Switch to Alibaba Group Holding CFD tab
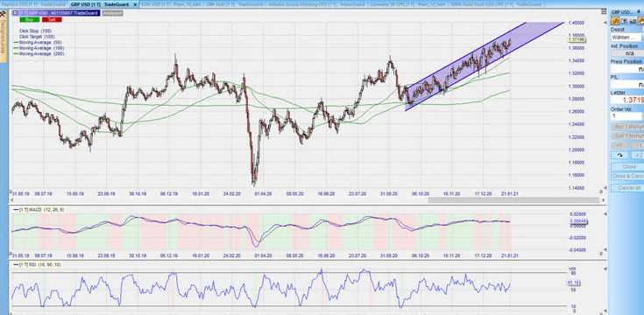Screen dimensions: 644x315 [x=316, y=4]
